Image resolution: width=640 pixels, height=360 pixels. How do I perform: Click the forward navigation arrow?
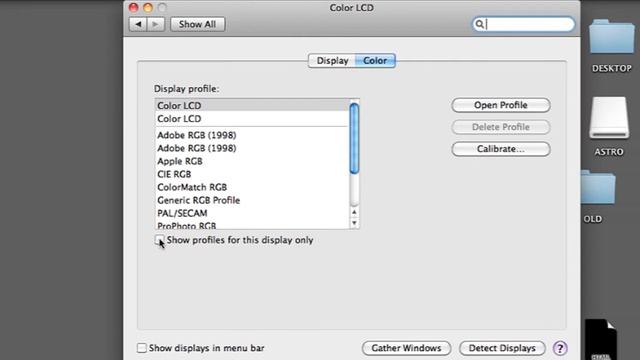156,24
